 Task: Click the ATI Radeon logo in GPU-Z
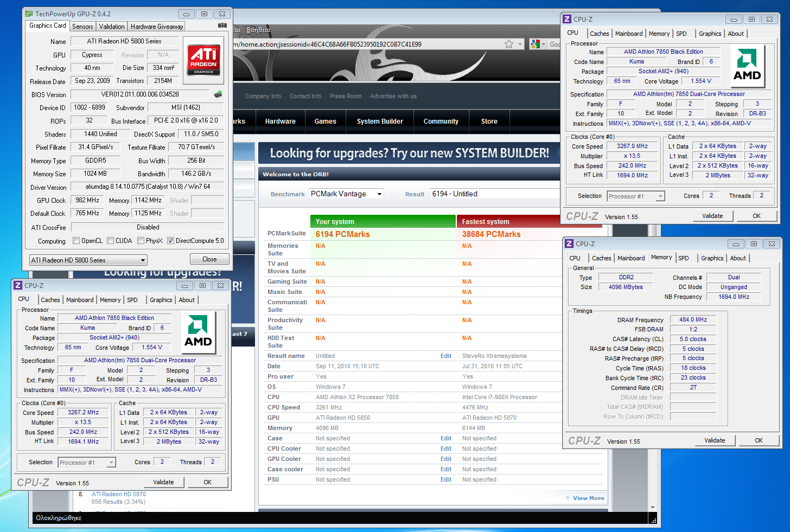click(203, 60)
